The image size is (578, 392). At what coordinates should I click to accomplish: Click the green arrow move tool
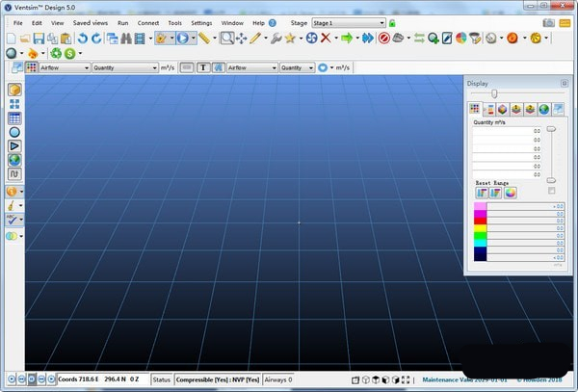click(347, 39)
